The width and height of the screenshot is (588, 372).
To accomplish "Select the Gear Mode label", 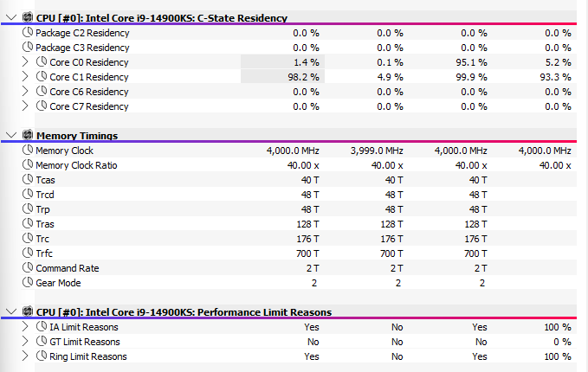I will [x=58, y=283].
